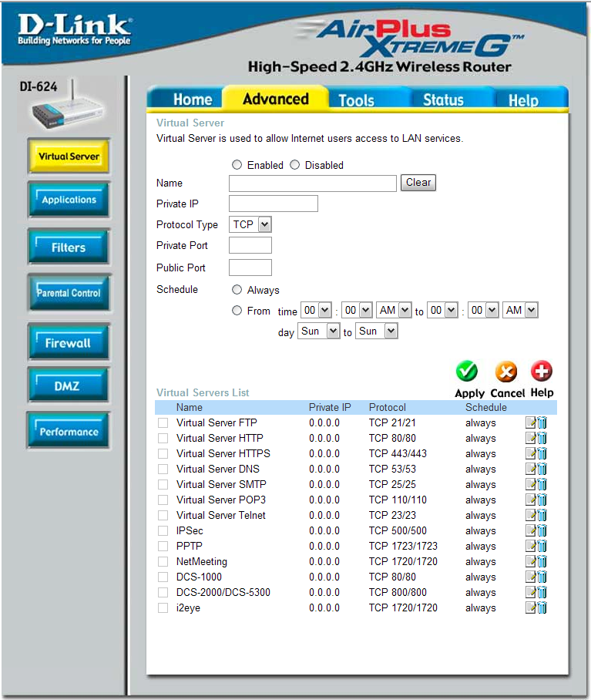Click the red Help plus icon
This screenshot has height=700, width=591.
[542, 371]
